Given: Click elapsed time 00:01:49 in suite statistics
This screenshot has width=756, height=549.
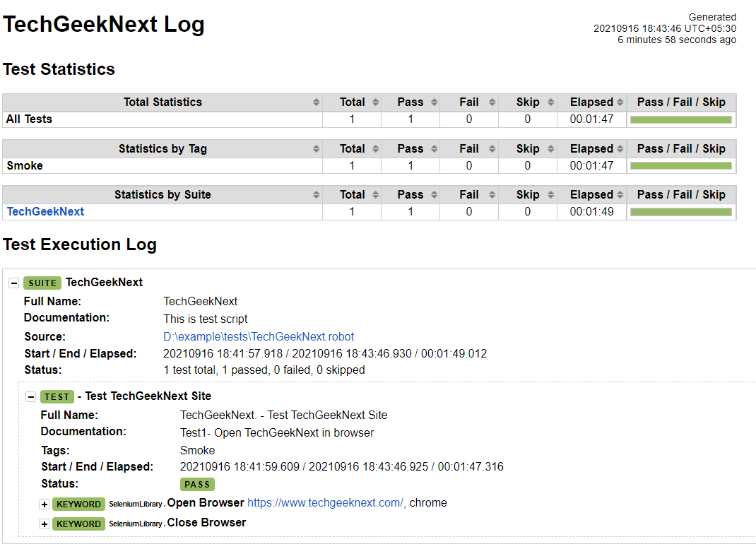Looking at the screenshot, I should (x=591, y=211).
